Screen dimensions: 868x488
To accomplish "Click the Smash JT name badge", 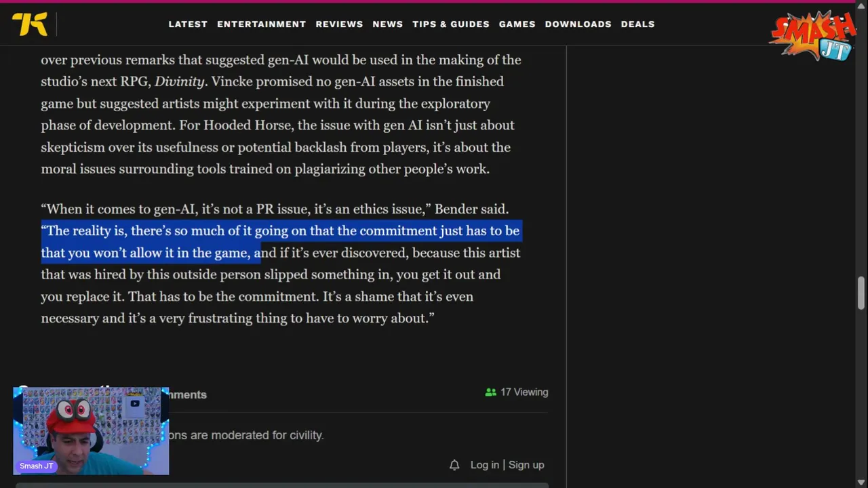I will click(x=37, y=466).
